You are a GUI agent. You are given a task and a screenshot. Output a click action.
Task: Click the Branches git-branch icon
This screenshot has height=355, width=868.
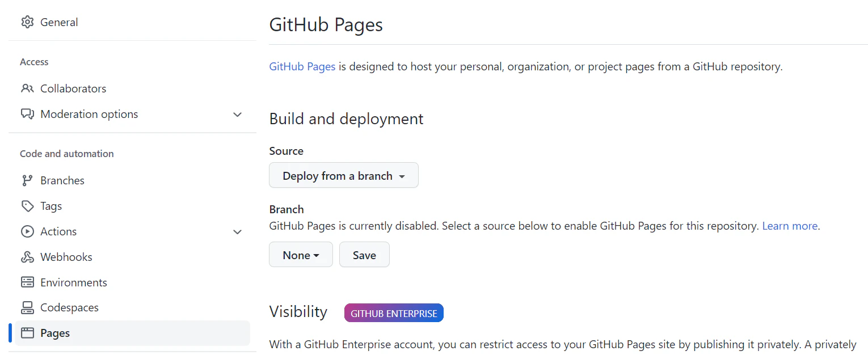(27, 180)
